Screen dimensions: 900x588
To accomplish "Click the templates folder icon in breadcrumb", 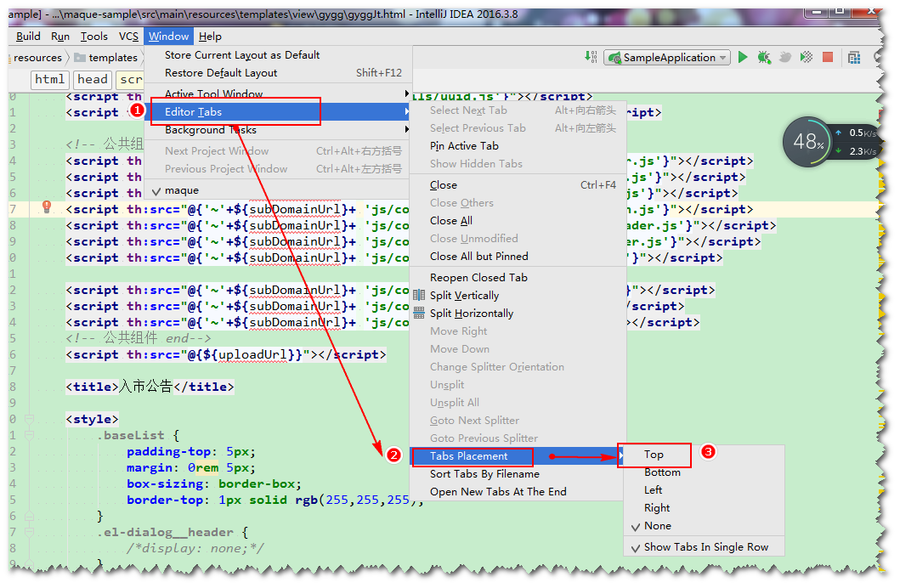I will (x=80, y=58).
